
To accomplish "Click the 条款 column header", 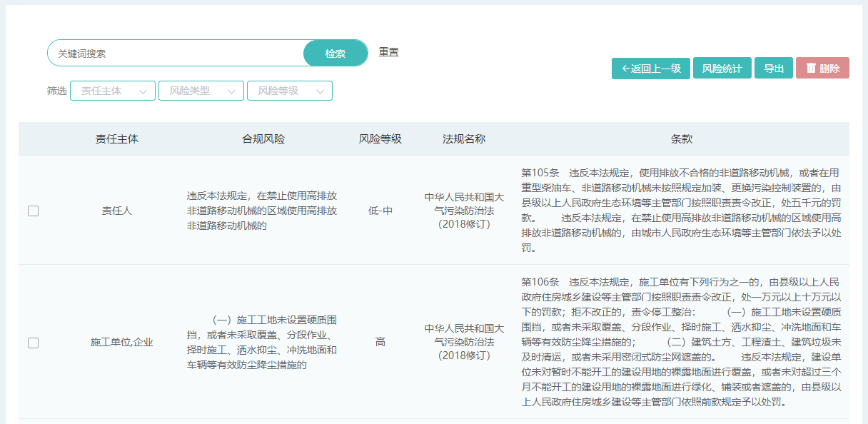I will coord(682,139).
